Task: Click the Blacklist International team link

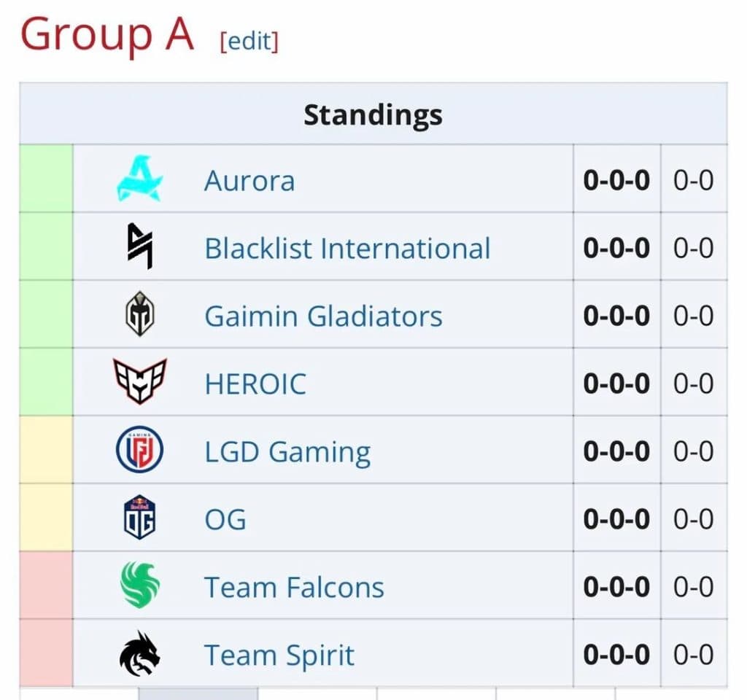Action: click(x=348, y=248)
